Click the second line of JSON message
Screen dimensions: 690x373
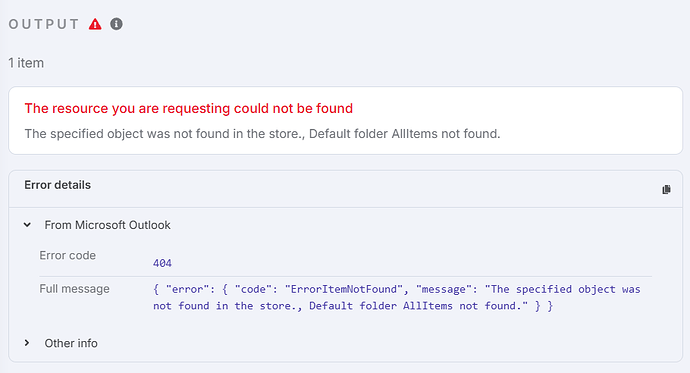(x=353, y=306)
